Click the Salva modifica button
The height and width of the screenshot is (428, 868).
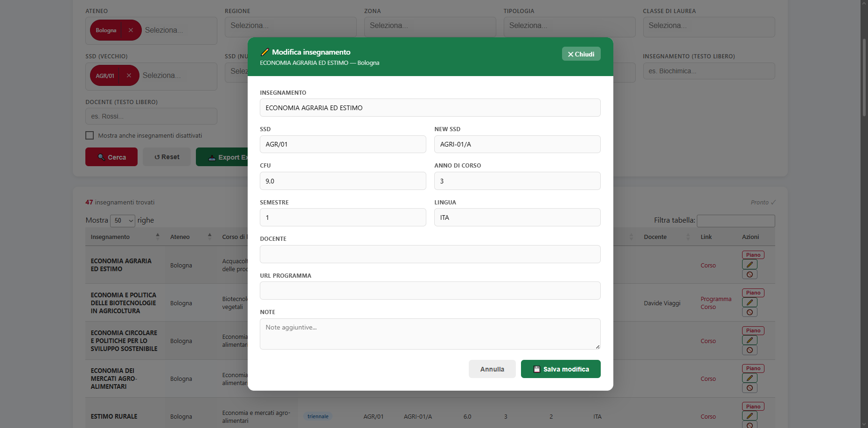tap(561, 369)
